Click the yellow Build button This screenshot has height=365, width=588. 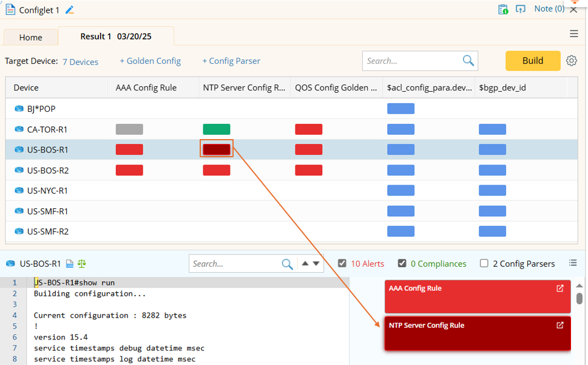tap(533, 61)
